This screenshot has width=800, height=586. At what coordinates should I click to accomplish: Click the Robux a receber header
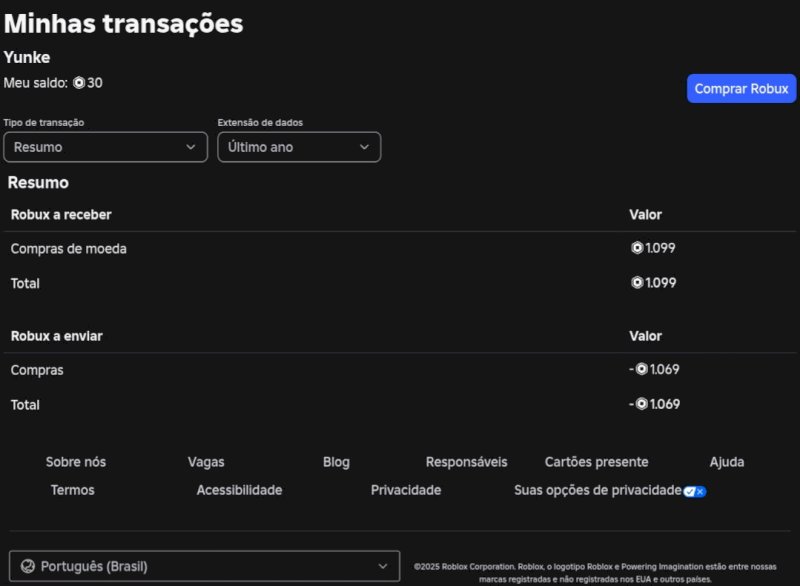[61, 215]
